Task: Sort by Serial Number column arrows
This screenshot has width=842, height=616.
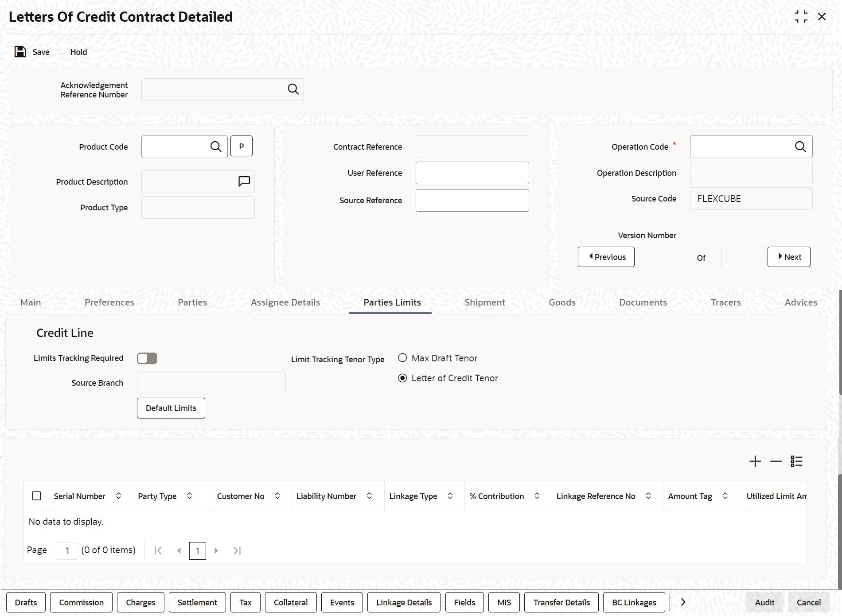Action: (118, 496)
